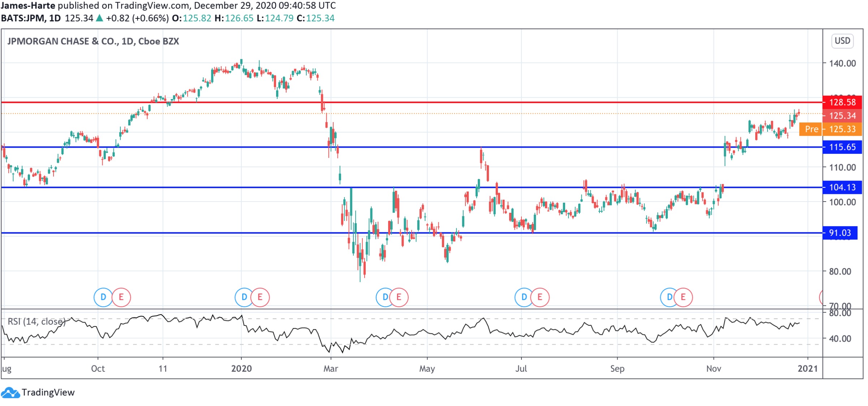Click the dividend 'D' marker near Oct 2019
The width and height of the screenshot is (868, 406).
pyautogui.click(x=103, y=297)
